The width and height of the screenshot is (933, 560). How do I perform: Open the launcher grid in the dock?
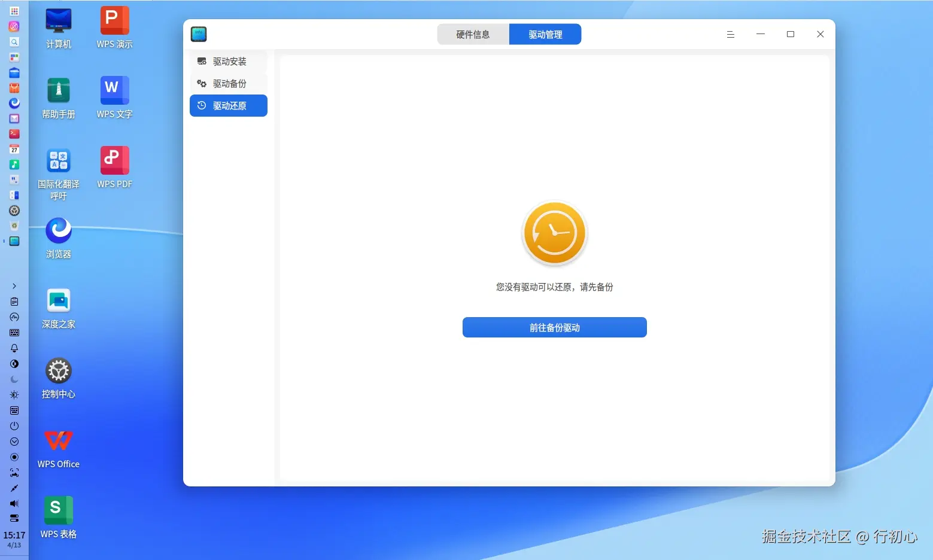pos(14,11)
